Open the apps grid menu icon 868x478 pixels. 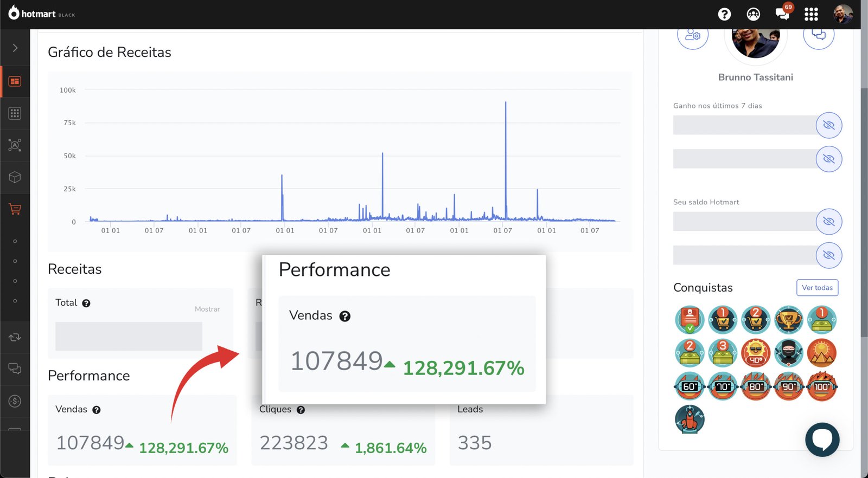(811, 15)
